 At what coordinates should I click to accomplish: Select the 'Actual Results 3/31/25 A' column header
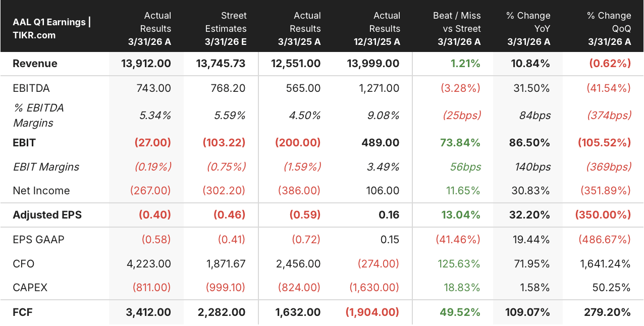coord(299,29)
